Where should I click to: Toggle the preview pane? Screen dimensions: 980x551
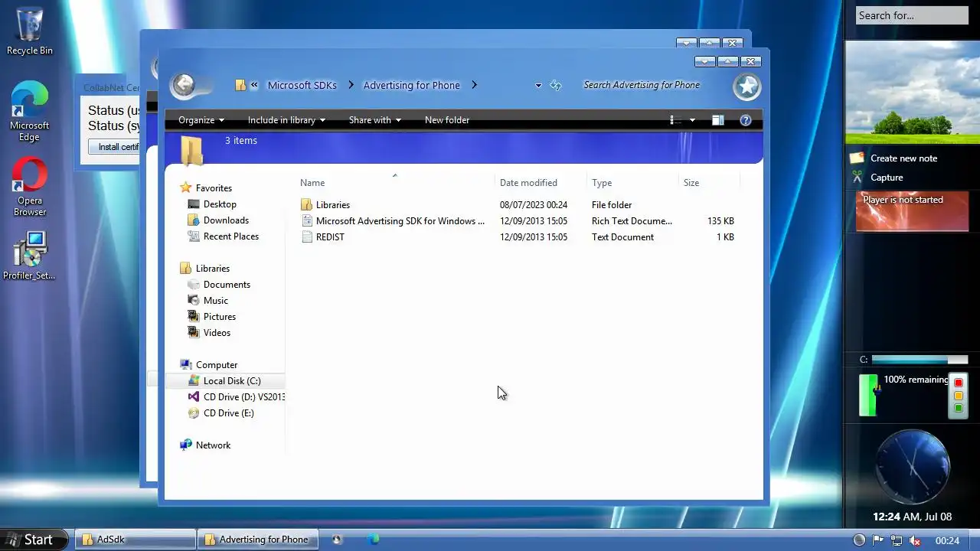coord(717,120)
